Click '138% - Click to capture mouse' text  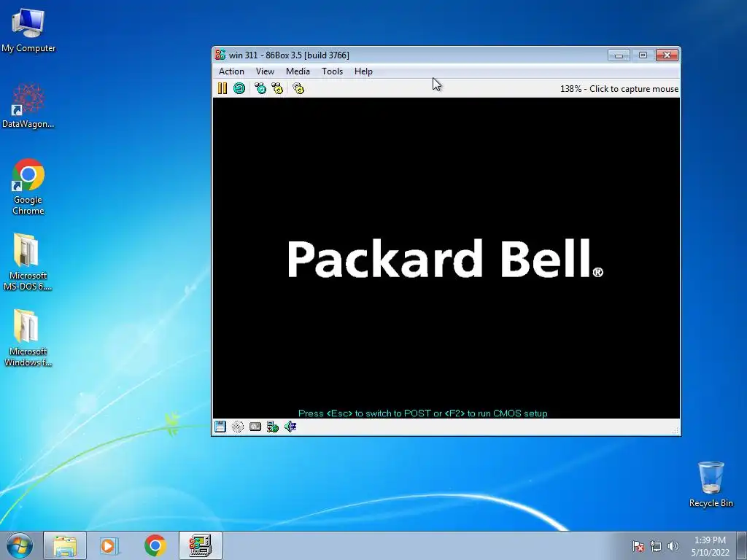click(619, 88)
